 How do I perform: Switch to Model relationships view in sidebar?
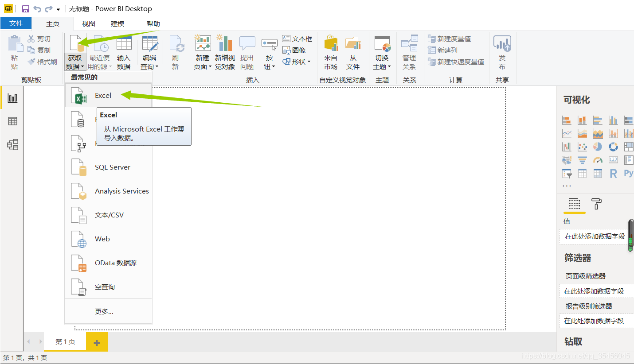12,144
